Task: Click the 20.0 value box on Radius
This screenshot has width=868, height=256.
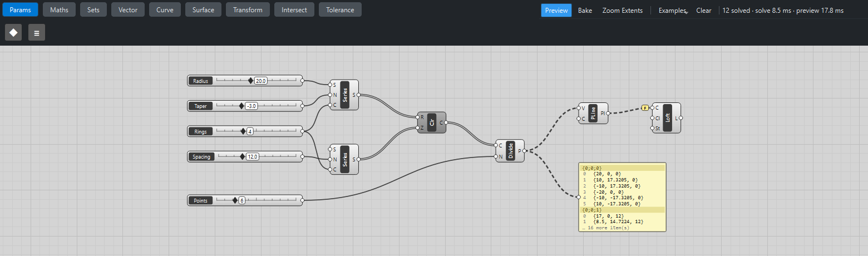Action: tap(261, 81)
